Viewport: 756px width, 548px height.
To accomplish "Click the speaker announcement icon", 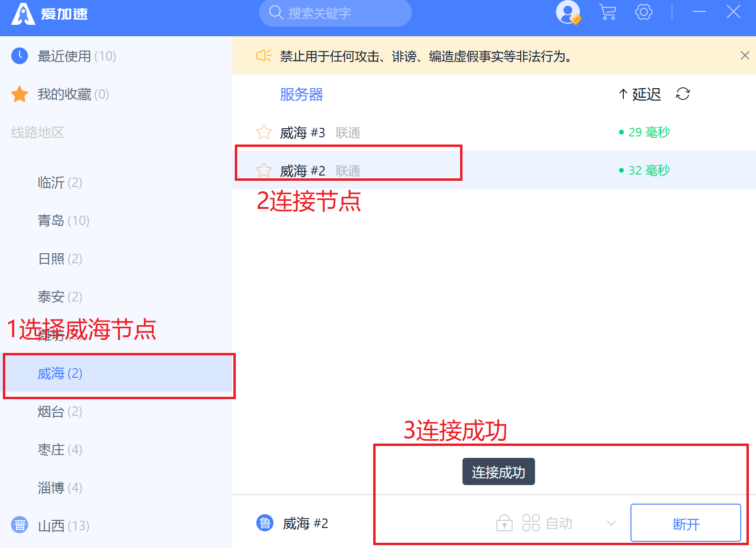I will point(264,56).
